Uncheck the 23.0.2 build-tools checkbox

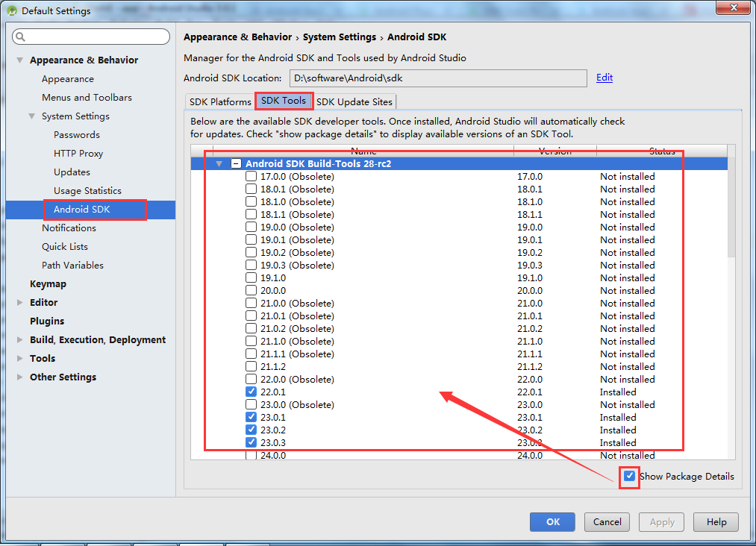point(252,430)
